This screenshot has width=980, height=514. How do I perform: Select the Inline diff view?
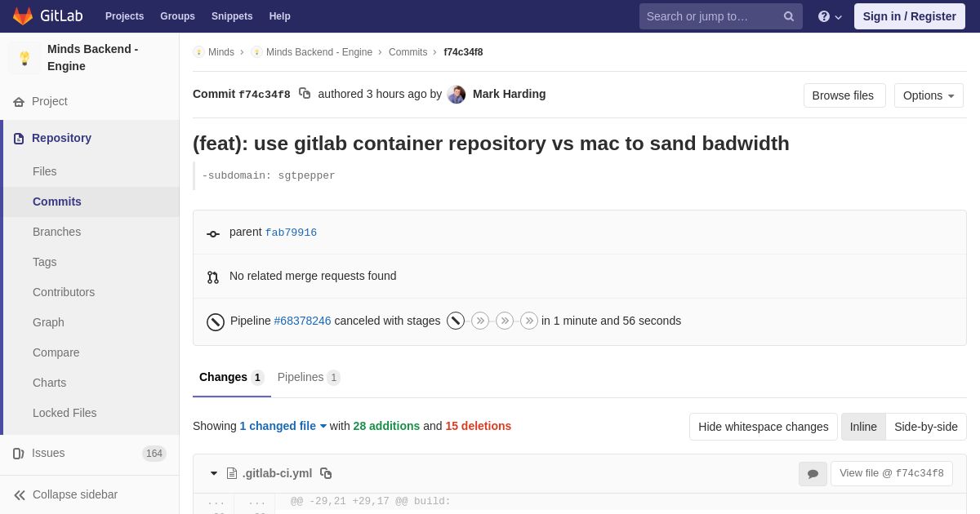[x=863, y=427]
